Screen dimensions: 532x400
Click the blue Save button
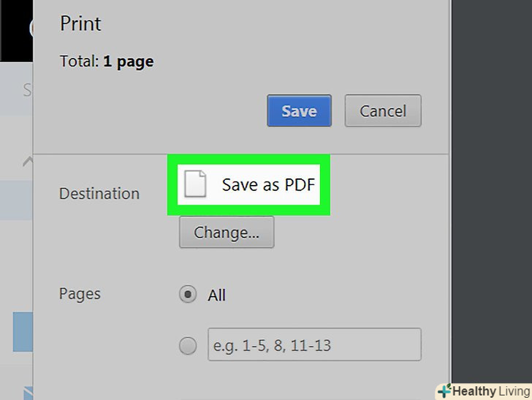pos(299,111)
